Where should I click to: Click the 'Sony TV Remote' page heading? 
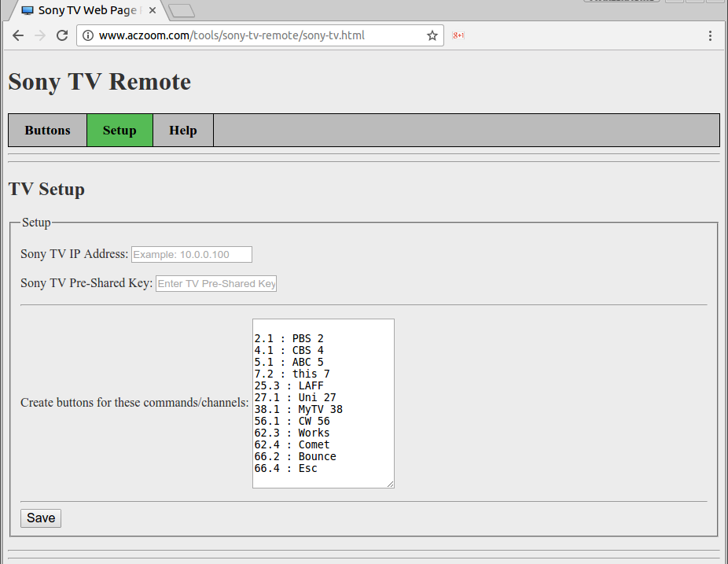pos(99,82)
